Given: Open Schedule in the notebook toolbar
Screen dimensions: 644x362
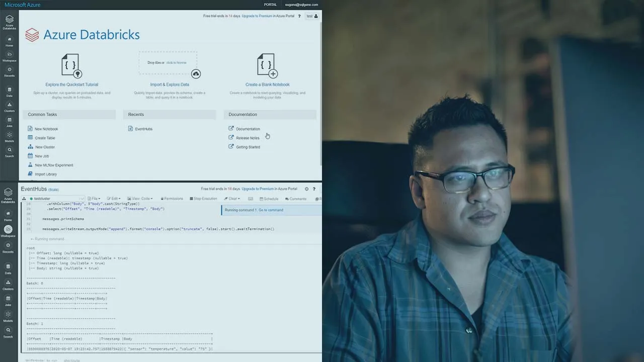Looking at the screenshot, I should pyautogui.click(x=269, y=199).
